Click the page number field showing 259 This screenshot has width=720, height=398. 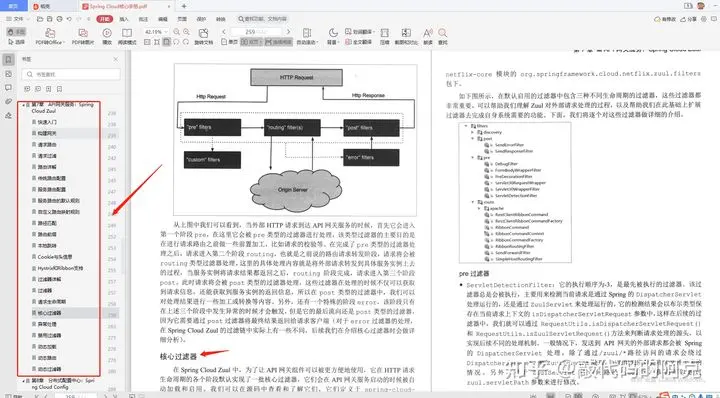pyautogui.click(x=256, y=32)
